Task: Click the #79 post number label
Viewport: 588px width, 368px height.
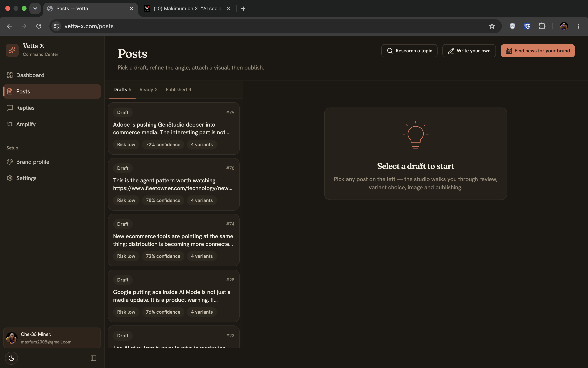Action: click(x=230, y=112)
